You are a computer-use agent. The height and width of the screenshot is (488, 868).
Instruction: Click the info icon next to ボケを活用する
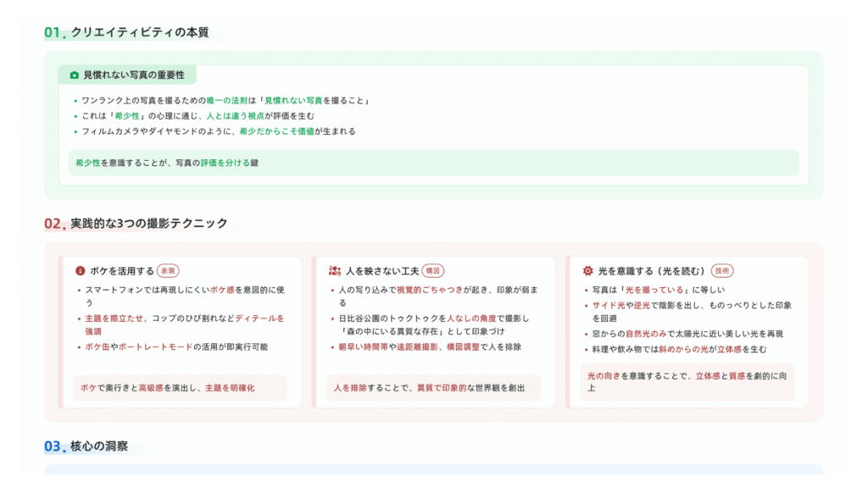[x=81, y=271]
